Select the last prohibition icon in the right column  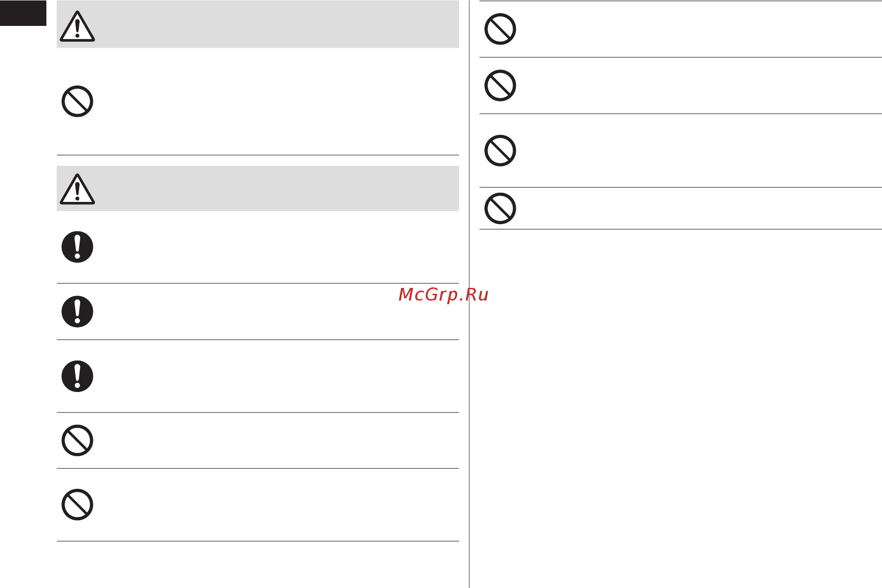tap(500, 208)
